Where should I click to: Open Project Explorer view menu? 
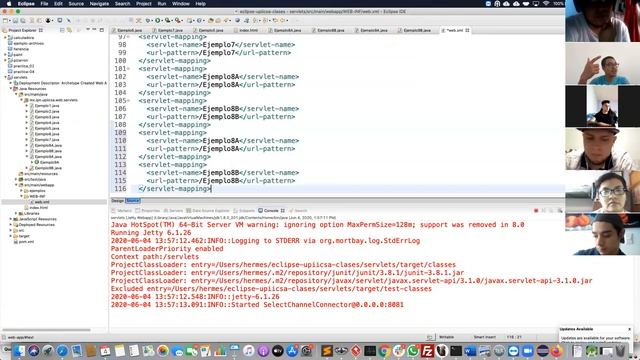click(x=87, y=30)
